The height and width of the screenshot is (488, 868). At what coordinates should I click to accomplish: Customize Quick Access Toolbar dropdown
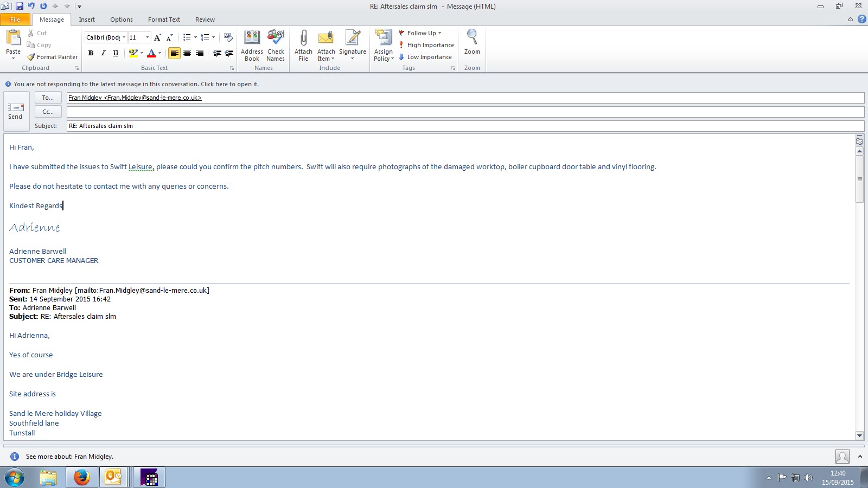[x=79, y=7]
